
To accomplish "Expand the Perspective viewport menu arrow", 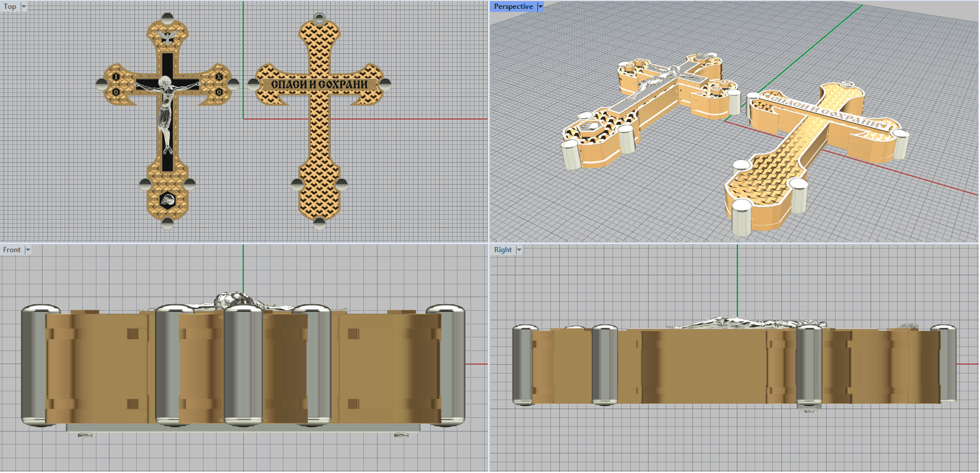I will 540,7.
